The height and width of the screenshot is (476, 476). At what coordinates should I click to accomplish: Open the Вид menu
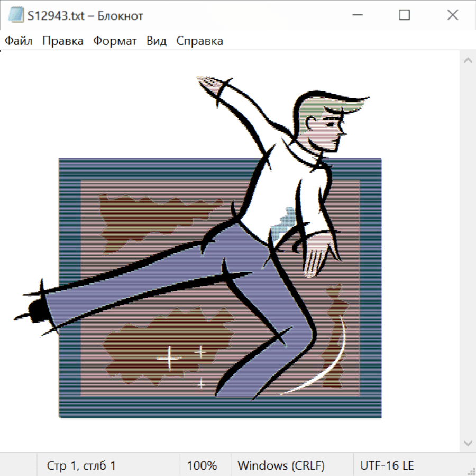click(157, 41)
